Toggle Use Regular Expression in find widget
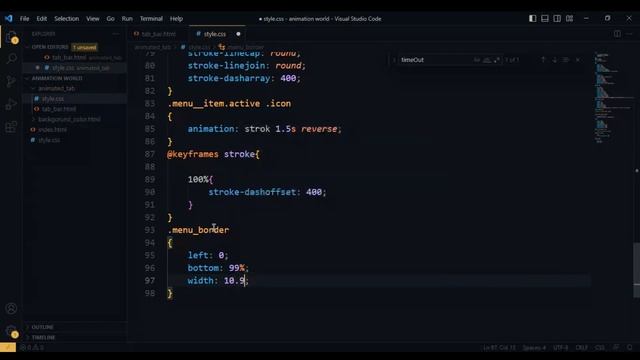This screenshot has width=640, height=360. pos(497,60)
